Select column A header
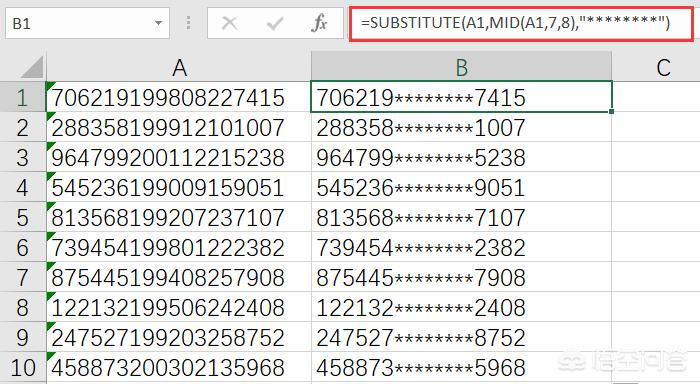700x384 pixels. tap(179, 67)
